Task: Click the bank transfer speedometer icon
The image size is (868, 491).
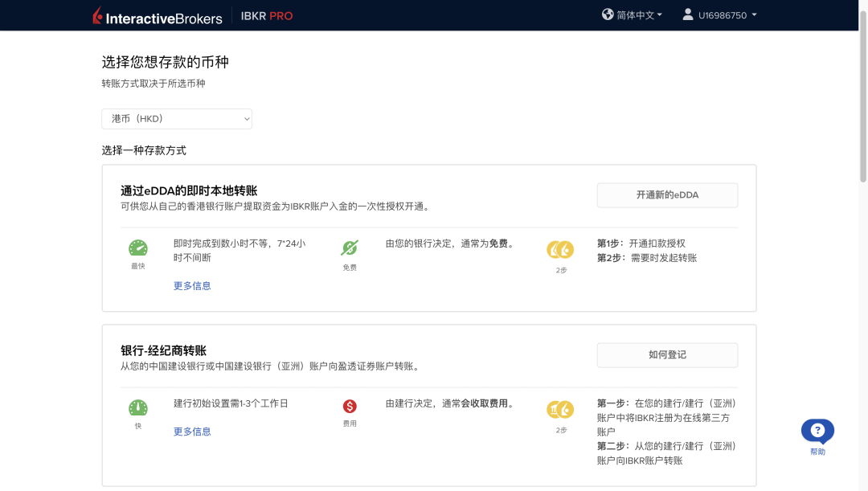Action: [138, 408]
